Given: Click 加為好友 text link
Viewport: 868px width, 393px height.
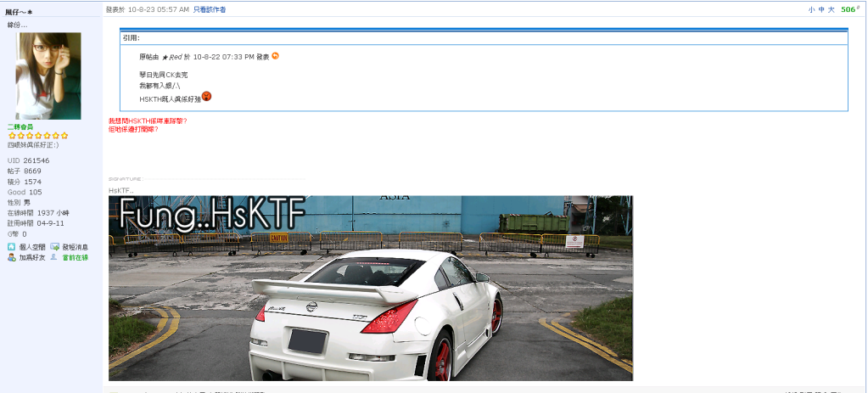Looking at the screenshot, I should pos(32,257).
